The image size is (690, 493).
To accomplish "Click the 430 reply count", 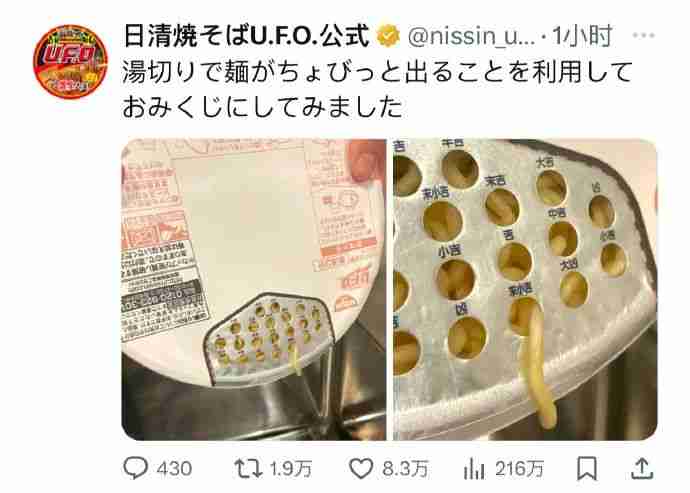I will [174, 469].
